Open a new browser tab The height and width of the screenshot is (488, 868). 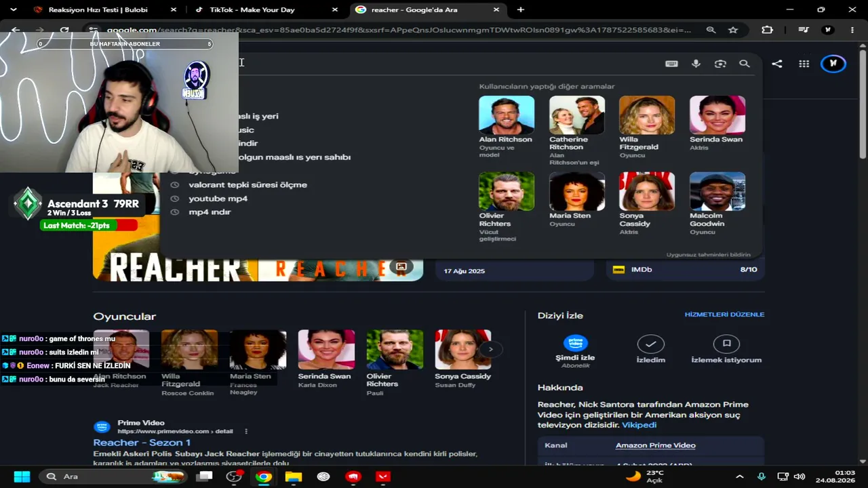tap(521, 9)
